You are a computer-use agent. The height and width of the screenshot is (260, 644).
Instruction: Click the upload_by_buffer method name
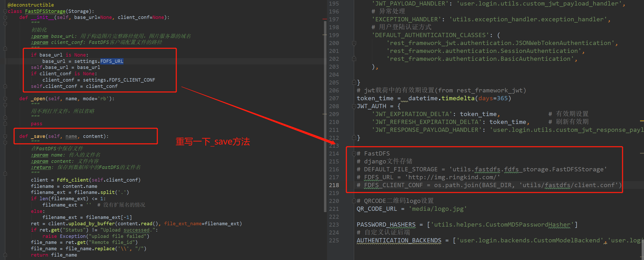click(91, 224)
